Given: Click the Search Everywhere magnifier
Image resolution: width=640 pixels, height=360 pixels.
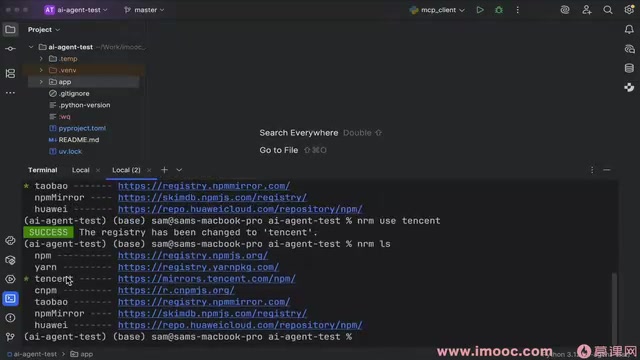Looking at the screenshot, I should pyautogui.click(x=608, y=10).
